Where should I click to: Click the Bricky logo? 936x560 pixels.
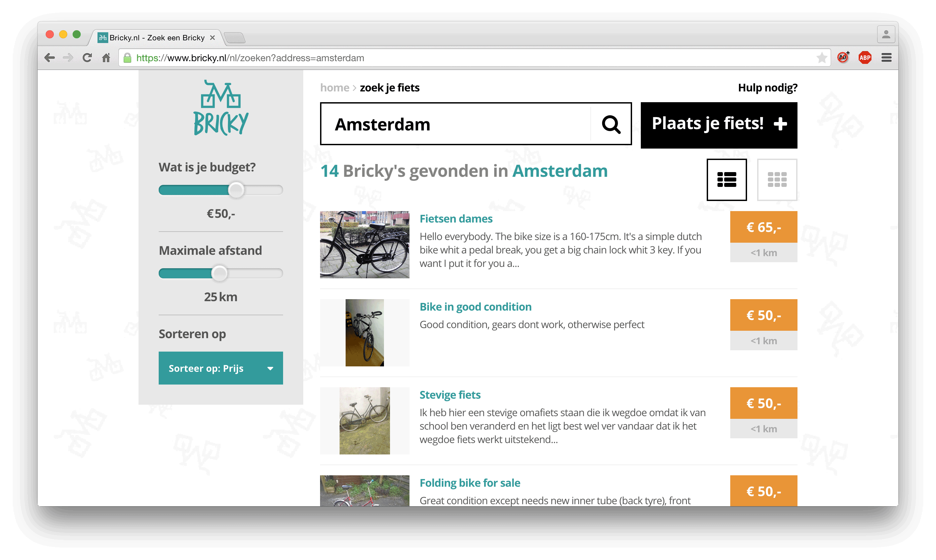[x=221, y=108]
